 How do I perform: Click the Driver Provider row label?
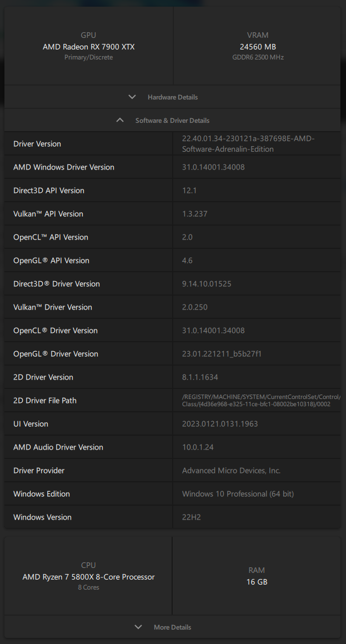pos(39,470)
